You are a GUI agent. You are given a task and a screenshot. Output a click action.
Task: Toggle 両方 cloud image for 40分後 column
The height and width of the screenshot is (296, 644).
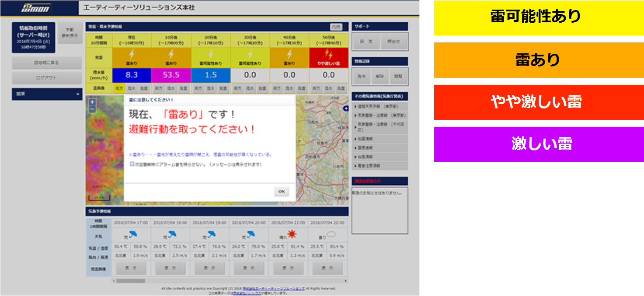[276, 88]
